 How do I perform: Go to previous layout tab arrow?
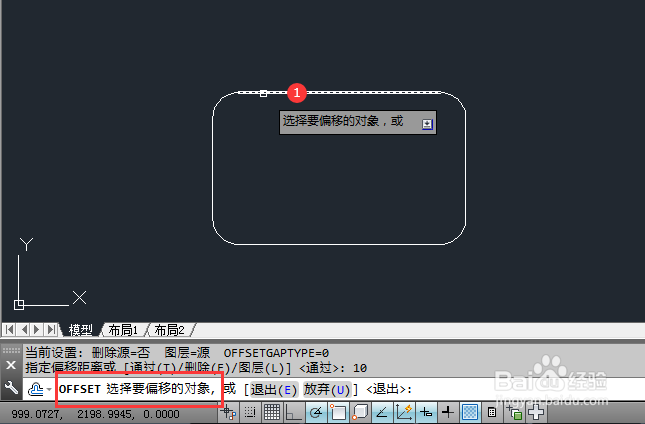tap(24, 329)
